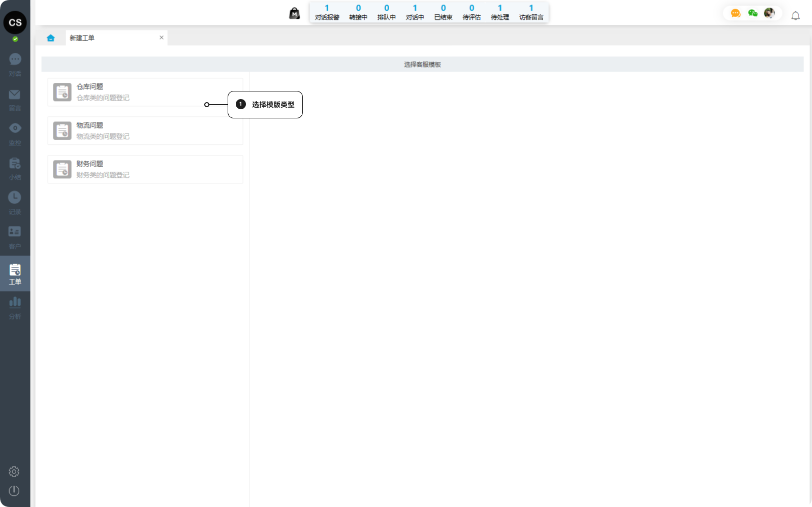Open the 对话 chat sidebar icon
Screen dimensions: 812x507
click(15, 65)
